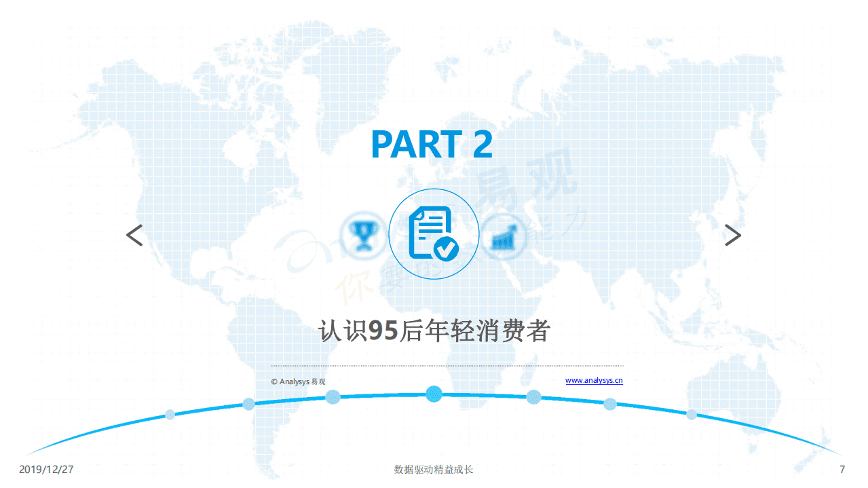This screenshot has height=488, width=868.
Task: Click the right navigation arrow
Action: 734,235
